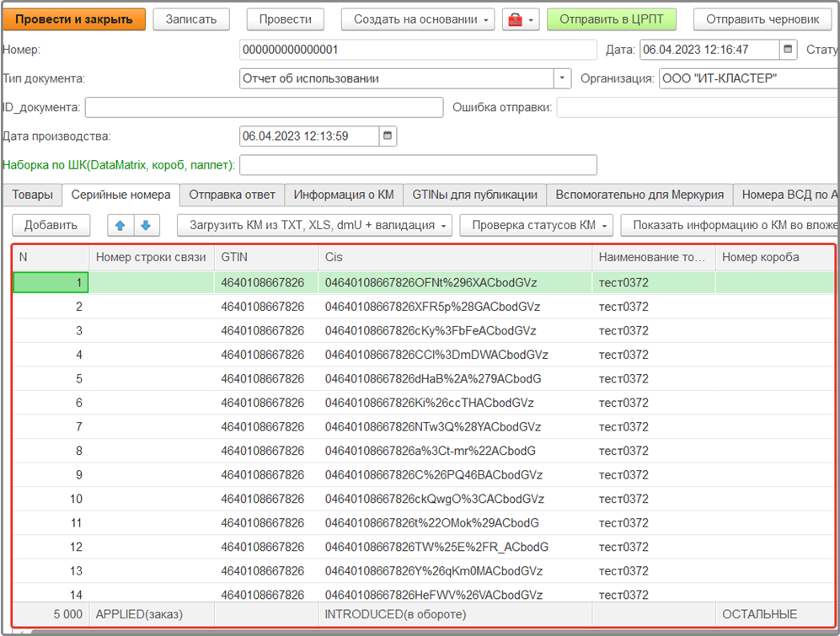Screen dimensions: 840x636
Task: Click the green Отправить в ЦРПТ button
Action: [x=611, y=20]
